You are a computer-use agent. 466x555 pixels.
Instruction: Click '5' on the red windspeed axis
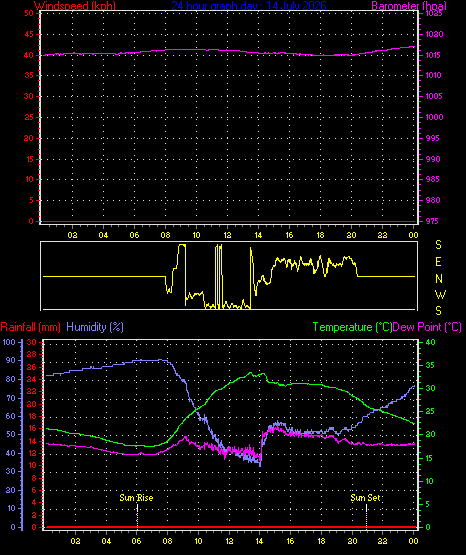[31, 200]
